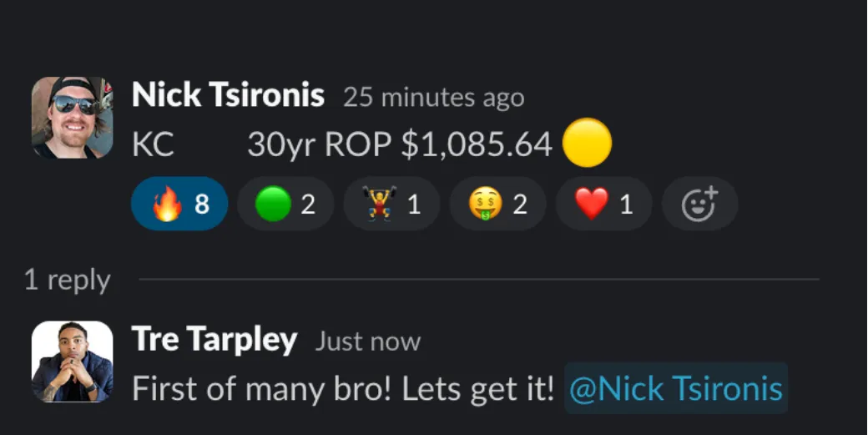868x435 pixels.
Task: Add the green circle reaction
Action: tap(285, 204)
